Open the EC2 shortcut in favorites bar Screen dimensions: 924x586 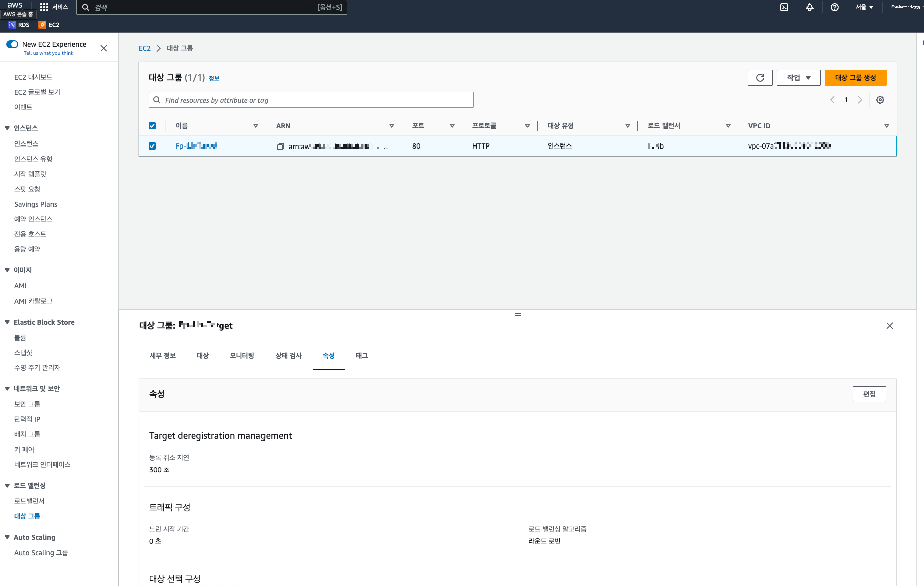(x=49, y=25)
